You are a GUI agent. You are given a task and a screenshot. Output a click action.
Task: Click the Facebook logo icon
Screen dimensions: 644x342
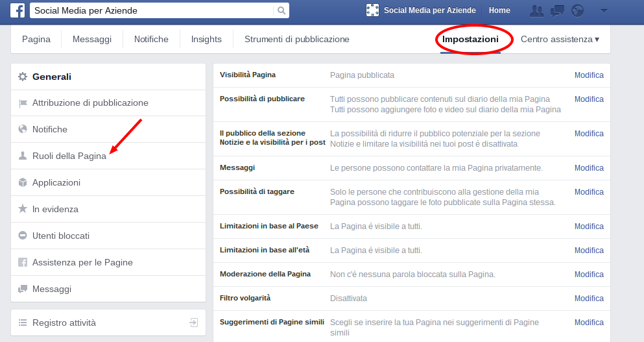(18, 10)
